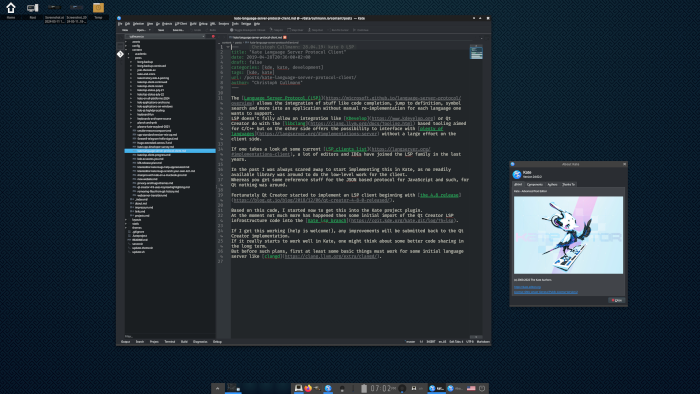The width and height of the screenshot is (700, 394).
Task: Open the project selector dropdown above the file tree
Action: pyautogui.click(x=165, y=37)
